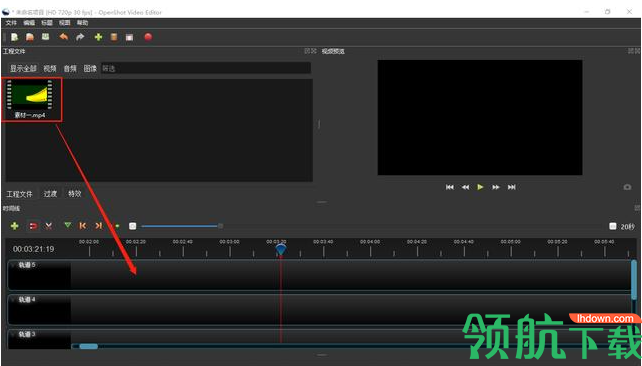Close the 视频预览 panel
Image resolution: width=642 pixels, height=366 pixels.
(x=637, y=51)
